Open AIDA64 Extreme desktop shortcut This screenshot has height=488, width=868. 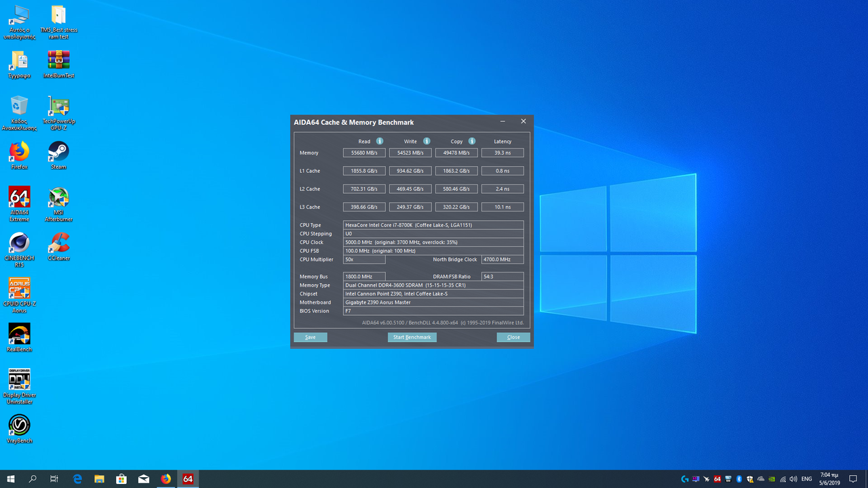(19, 204)
